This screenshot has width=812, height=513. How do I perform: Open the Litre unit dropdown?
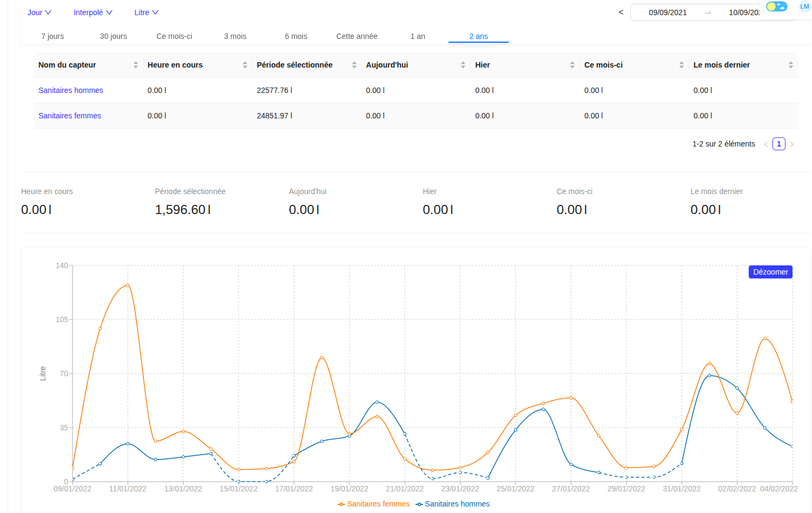click(146, 12)
